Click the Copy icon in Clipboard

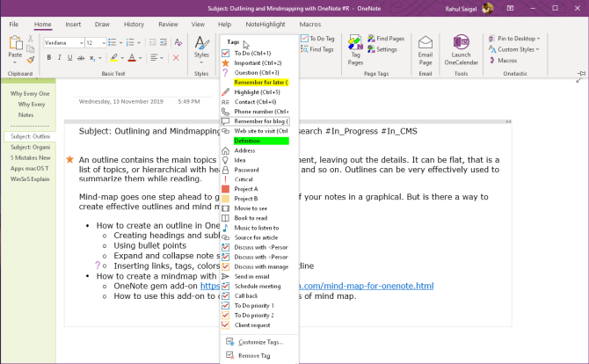tap(31, 48)
